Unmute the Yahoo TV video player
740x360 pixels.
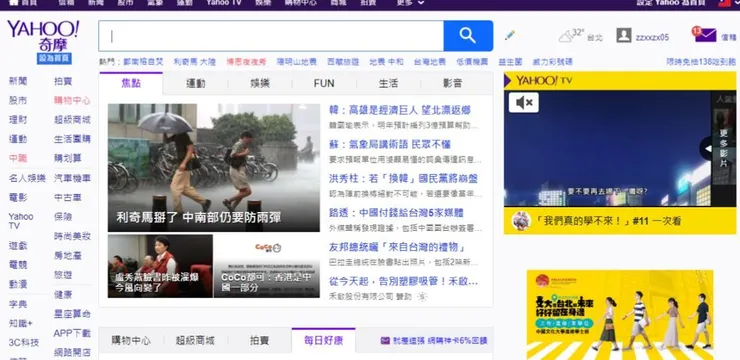(x=523, y=102)
